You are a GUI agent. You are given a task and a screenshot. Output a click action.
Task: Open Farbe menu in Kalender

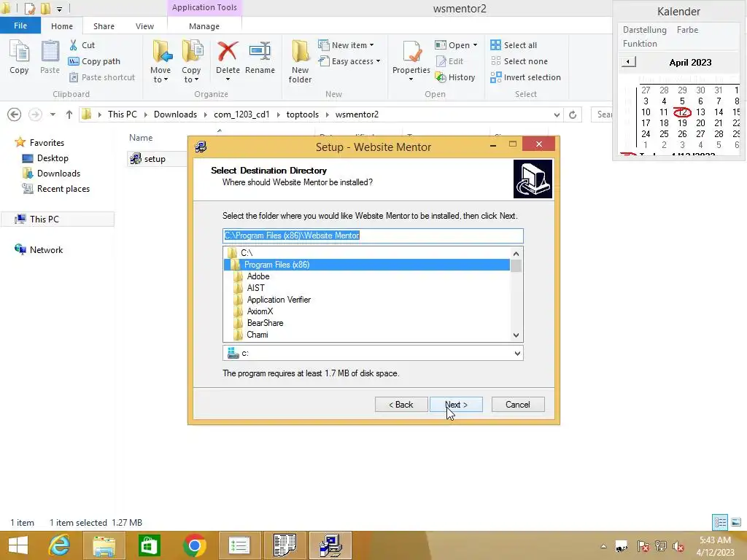pyautogui.click(x=687, y=29)
